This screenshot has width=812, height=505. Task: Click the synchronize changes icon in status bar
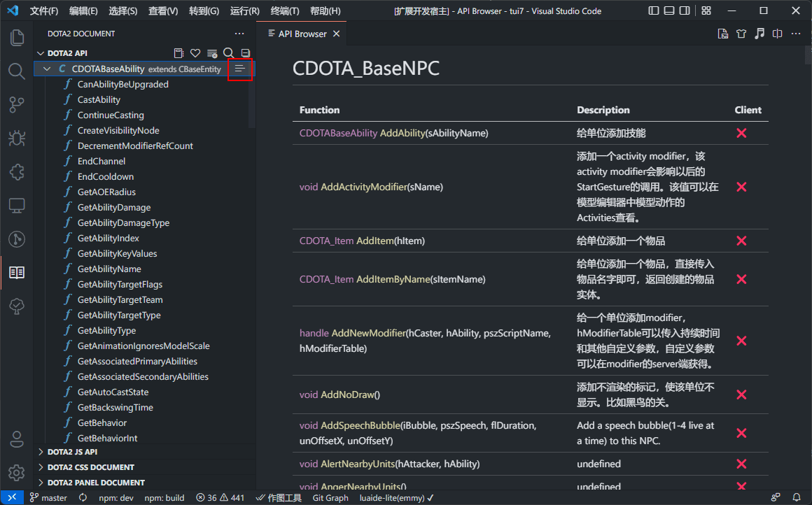coord(83,498)
